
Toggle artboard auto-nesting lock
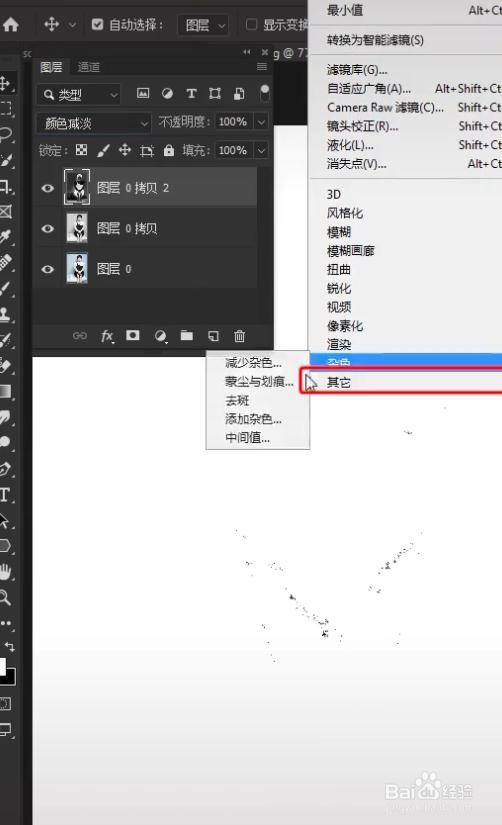click(147, 151)
